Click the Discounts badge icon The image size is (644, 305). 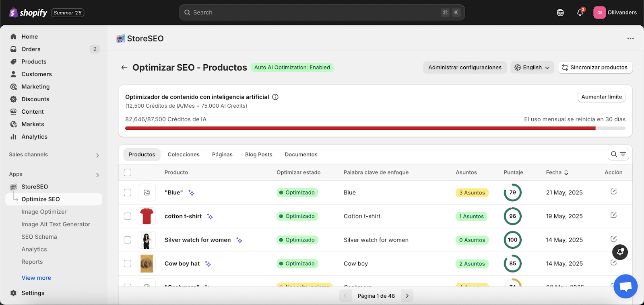[13, 99]
